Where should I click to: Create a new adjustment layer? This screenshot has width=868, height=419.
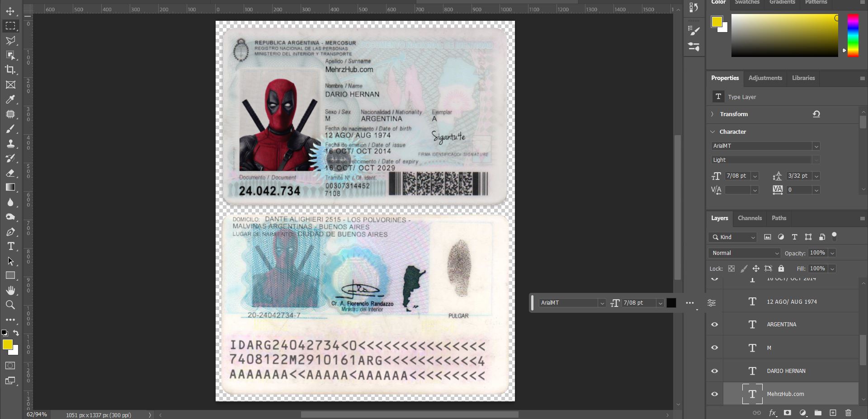coord(803,413)
